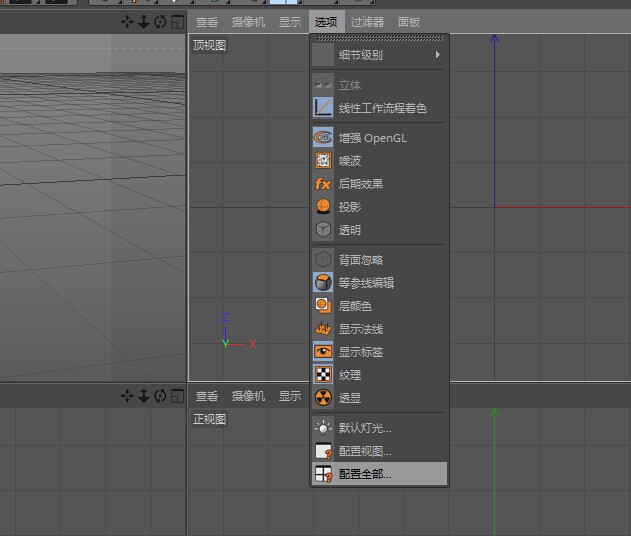This screenshot has width=631, height=536.
Task: Close the open 选项 menu tab
Action: [326, 22]
